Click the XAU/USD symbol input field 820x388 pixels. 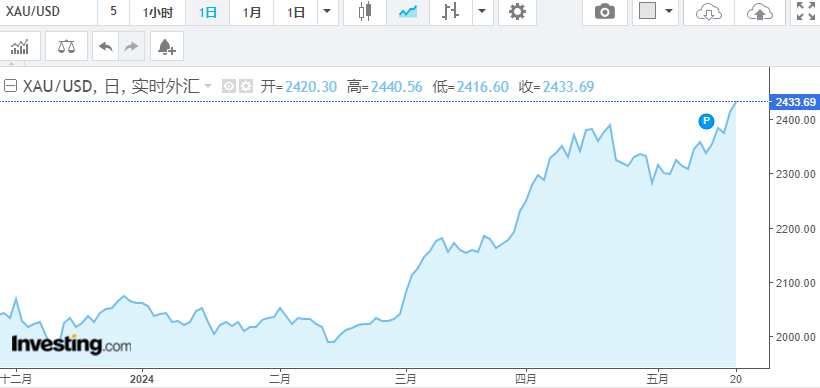tap(48, 12)
